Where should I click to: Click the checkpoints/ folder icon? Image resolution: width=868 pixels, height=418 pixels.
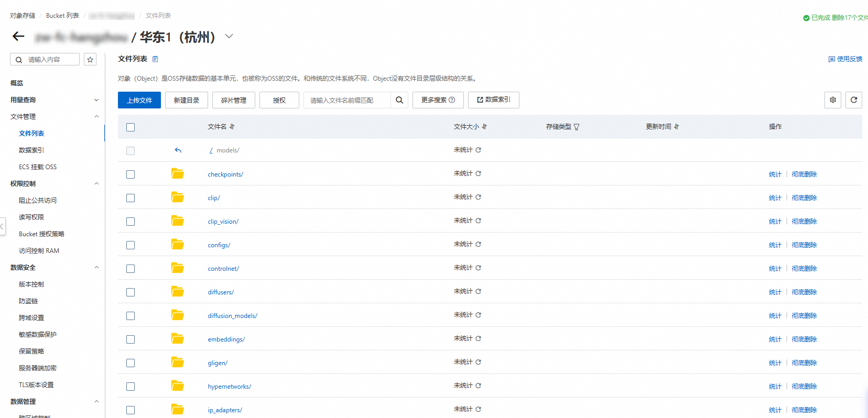(x=178, y=174)
